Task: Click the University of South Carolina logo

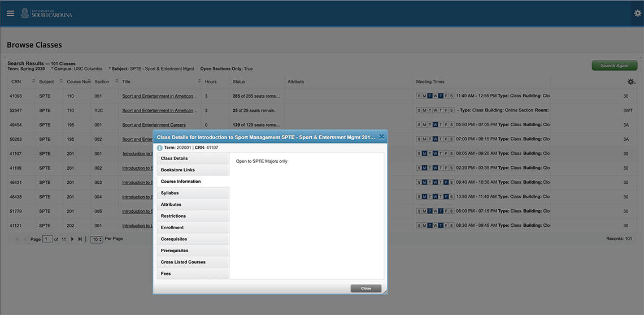Action: point(46,14)
